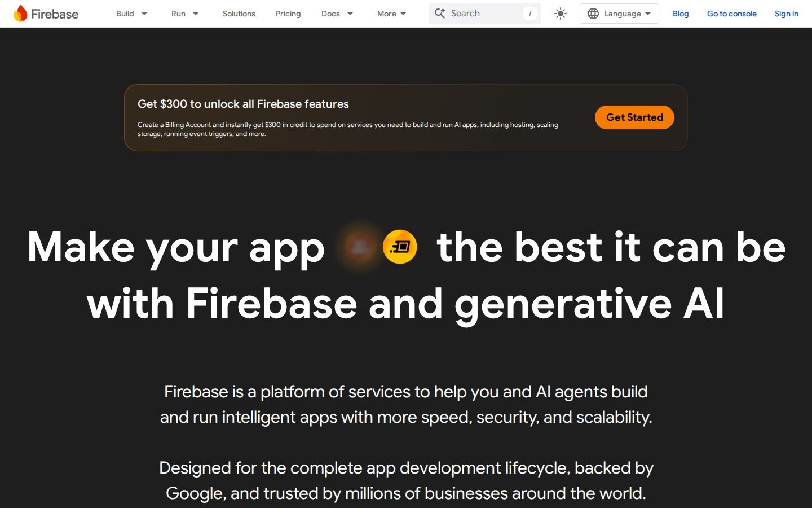Click the blurred orange icon in headline
Screen dimensions: 812x508
[360, 247]
